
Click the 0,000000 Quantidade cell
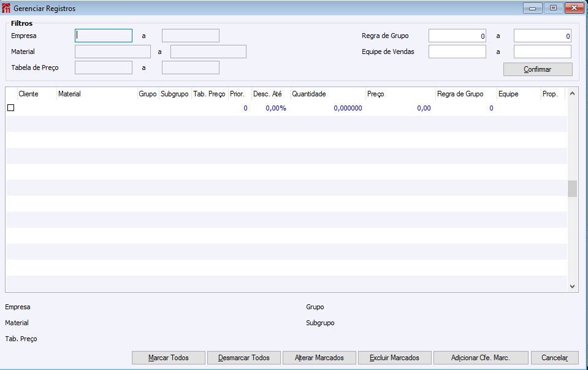point(328,108)
